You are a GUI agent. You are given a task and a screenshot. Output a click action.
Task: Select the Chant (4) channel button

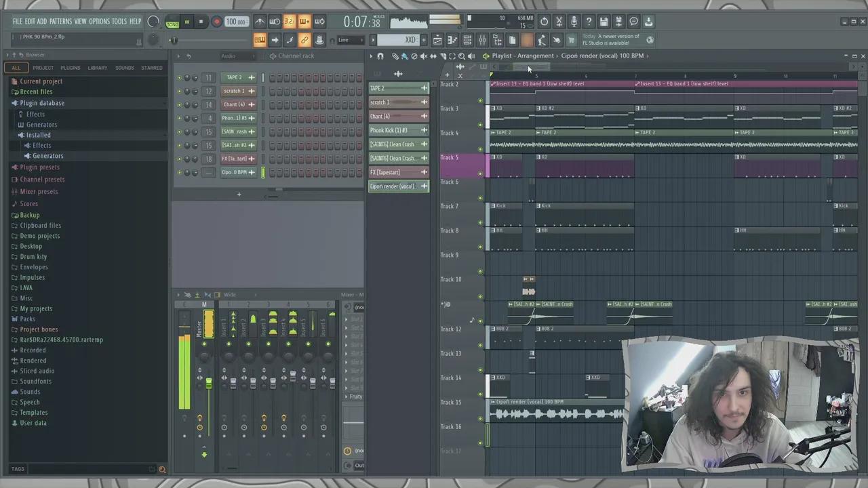[234, 104]
